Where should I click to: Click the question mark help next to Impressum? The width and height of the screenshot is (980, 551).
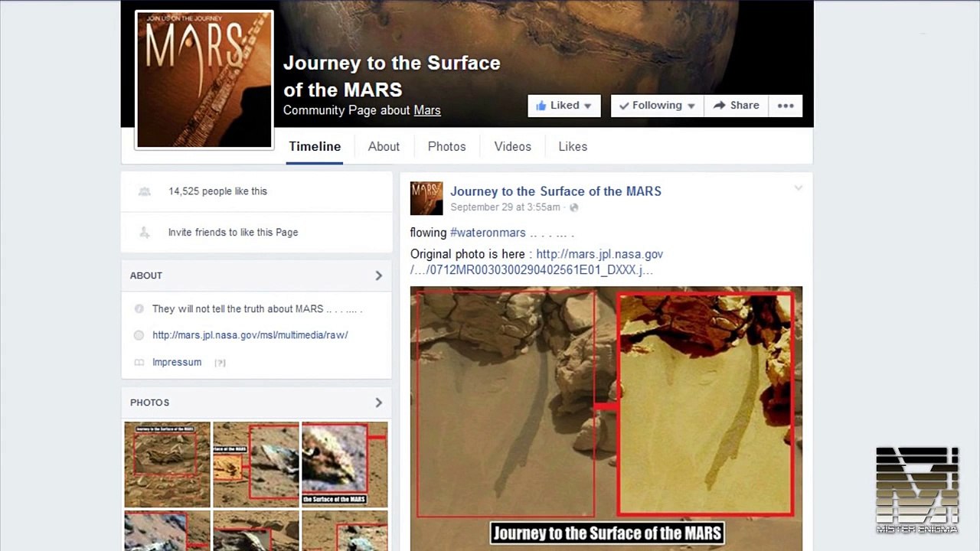tap(220, 363)
